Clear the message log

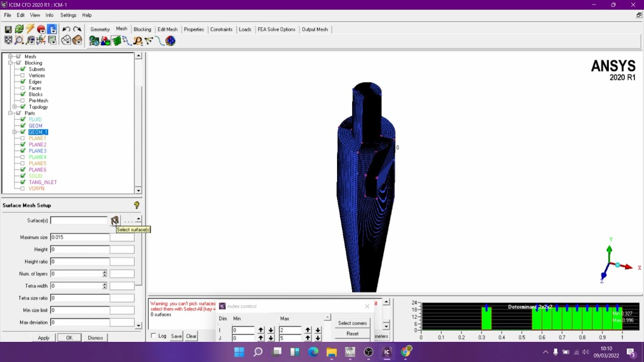tap(191, 336)
